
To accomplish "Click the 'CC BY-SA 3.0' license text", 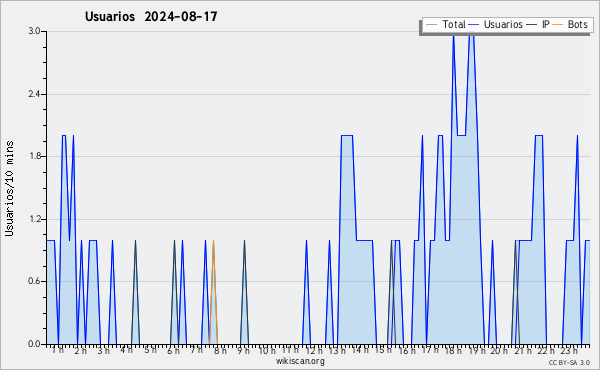I will pyautogui.click(x=569, y=363).
